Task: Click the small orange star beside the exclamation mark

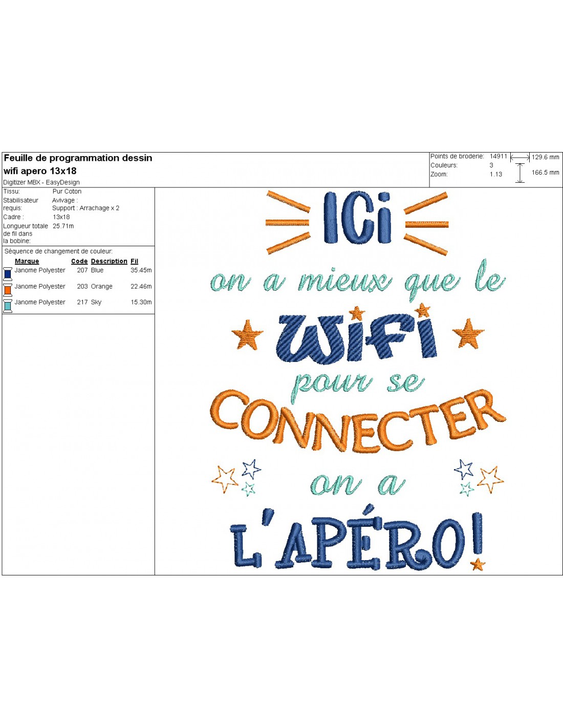Action: click(478, 565)
